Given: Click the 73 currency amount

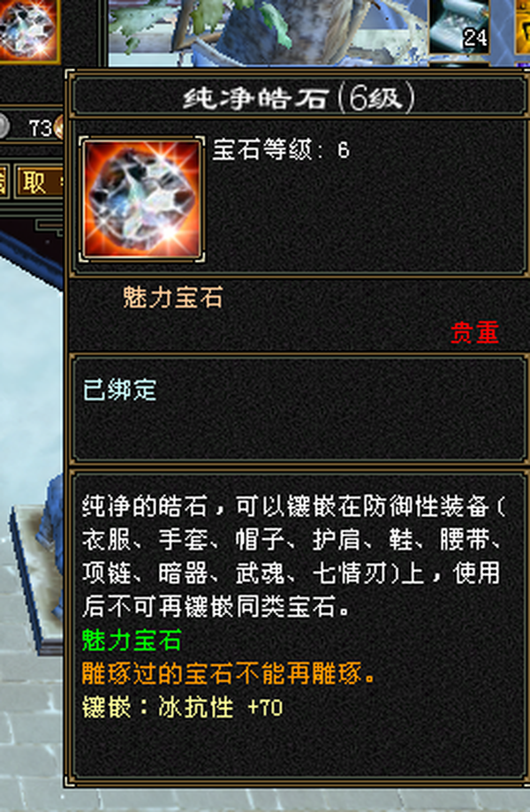Looking at the screenshot, I should pos(40,128).
